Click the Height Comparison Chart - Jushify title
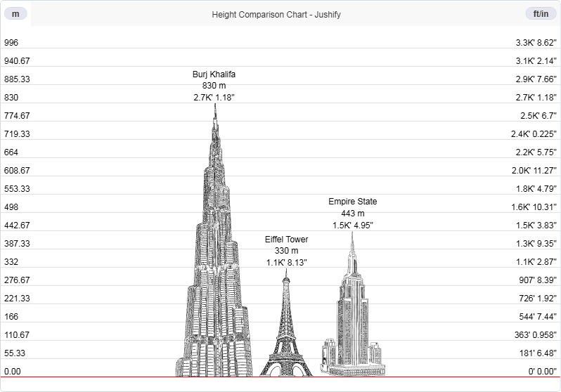Screen dimensions: 561x392 (276, 15)
